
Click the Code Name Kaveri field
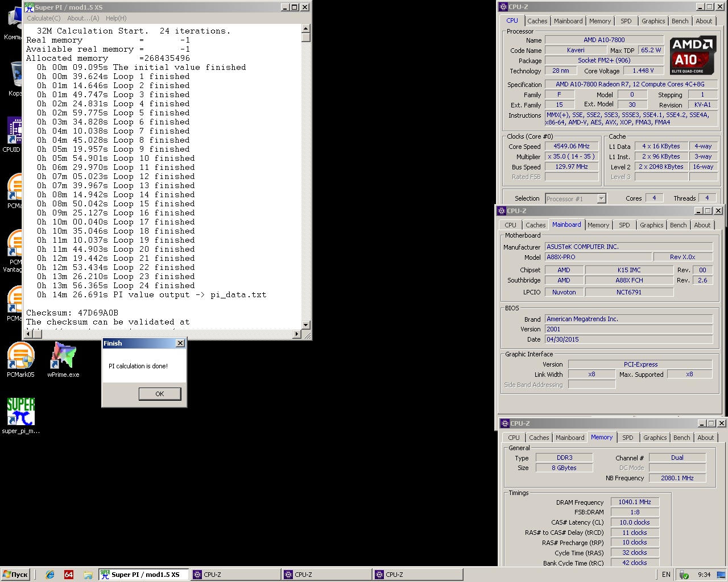576,50
